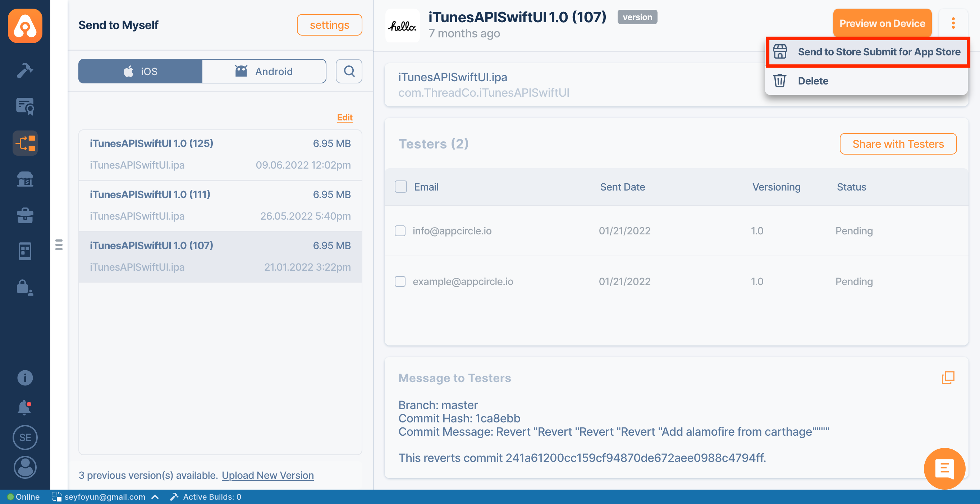
Task: Open the Enterprise Store briefcase icon
Action: click(x=25, y=215)
